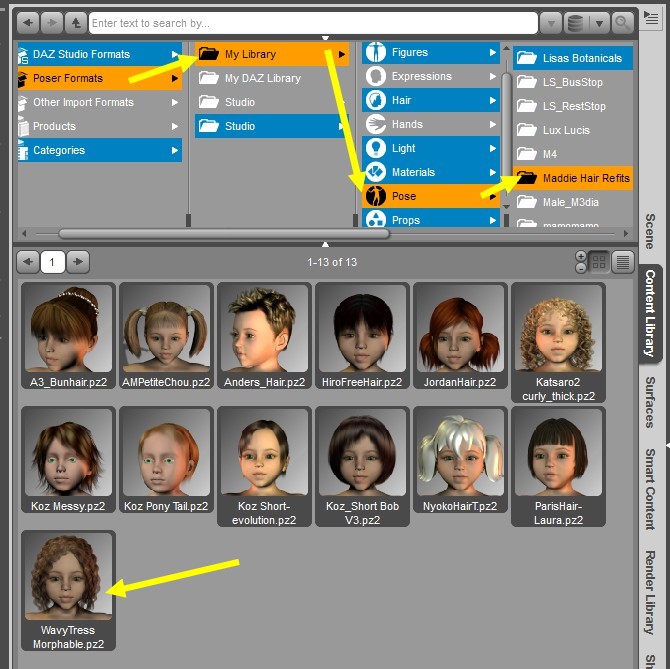The image size is (670, 669).
Task: Expand the Materials submenu arrow
Action: coord(493,172)
